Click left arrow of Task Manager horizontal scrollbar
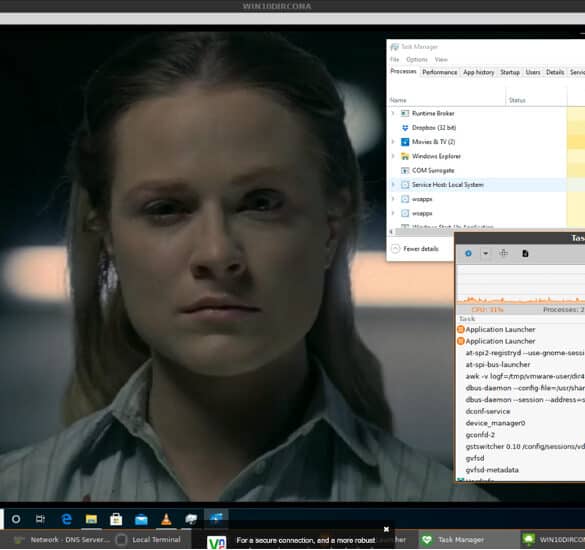 (391, 232)
